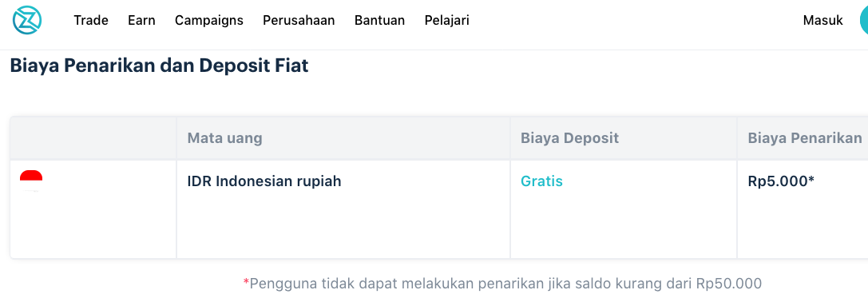868x302 pixels.
Task: Expand the Bantuan navigation item
Action: click(380, 21)
